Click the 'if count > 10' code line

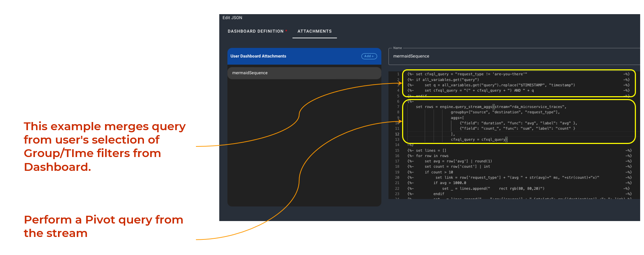click(x=439, y=172)
